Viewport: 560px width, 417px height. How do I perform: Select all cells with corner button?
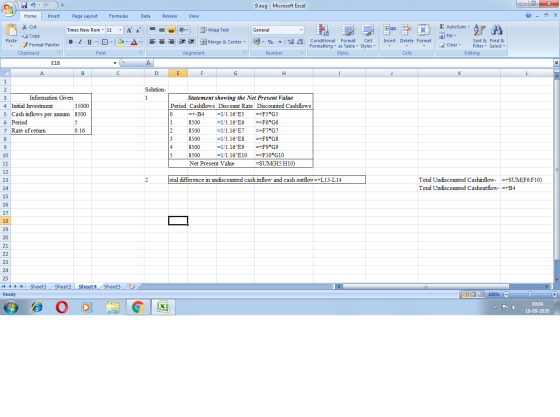pos(5,73)
